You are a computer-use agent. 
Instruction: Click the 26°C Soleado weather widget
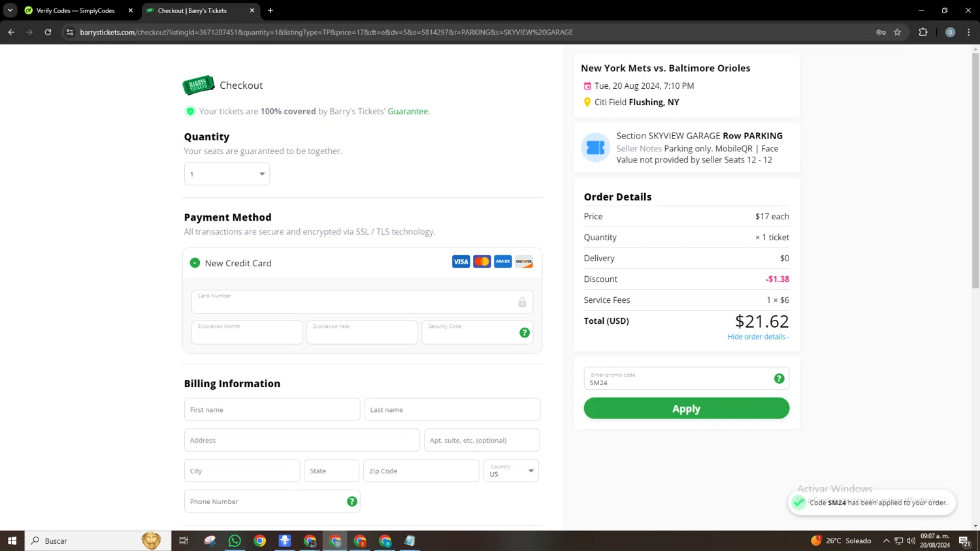pyautogui.click(x=841, y=541)
